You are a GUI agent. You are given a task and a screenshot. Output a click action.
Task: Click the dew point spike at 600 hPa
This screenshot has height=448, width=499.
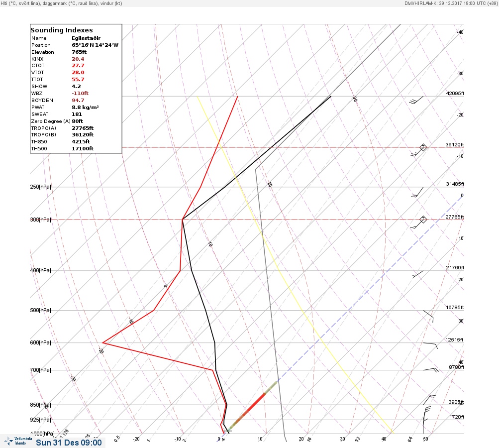(x=103, y=342)
